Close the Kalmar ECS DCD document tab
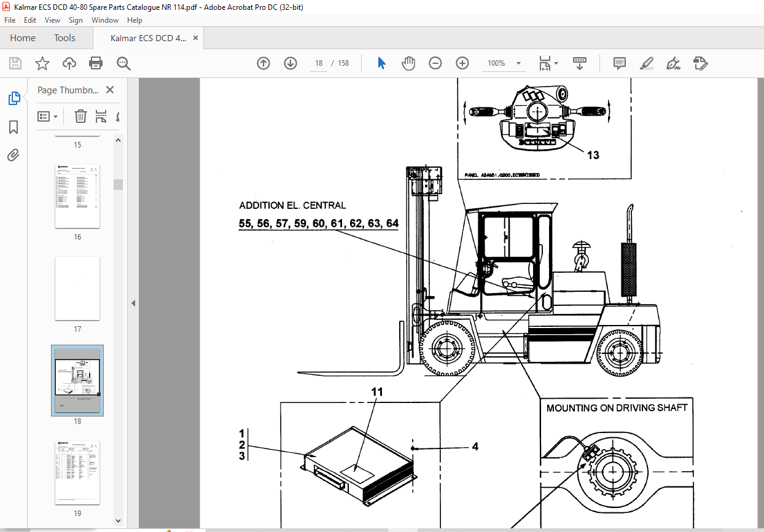The width and height of the screenshot is (764, 532). (x=196, y=38)
